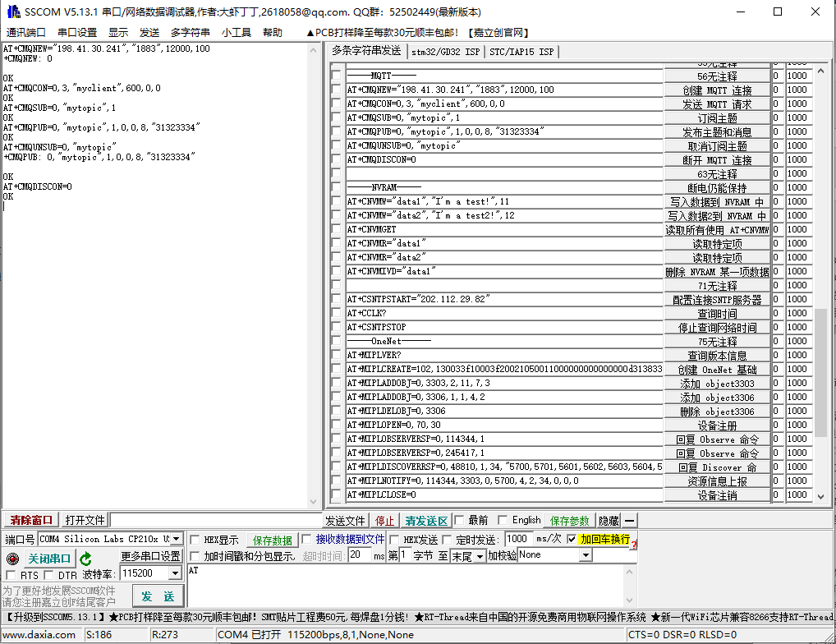Tick checkbox beside AT+CMQNEW command row
The image size is (836, 644).
click(337, 90)
